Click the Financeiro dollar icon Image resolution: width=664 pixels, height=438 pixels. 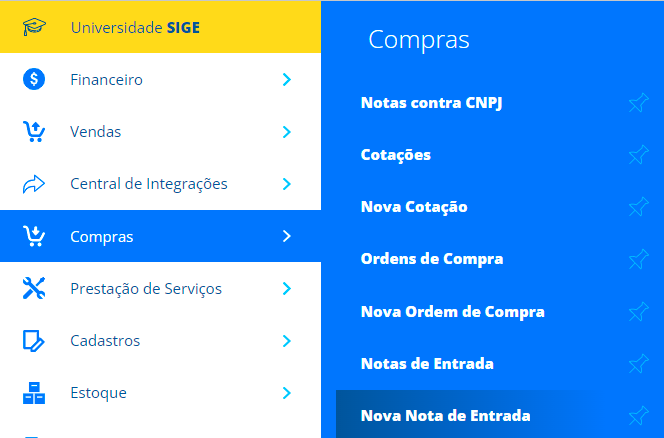34,79
